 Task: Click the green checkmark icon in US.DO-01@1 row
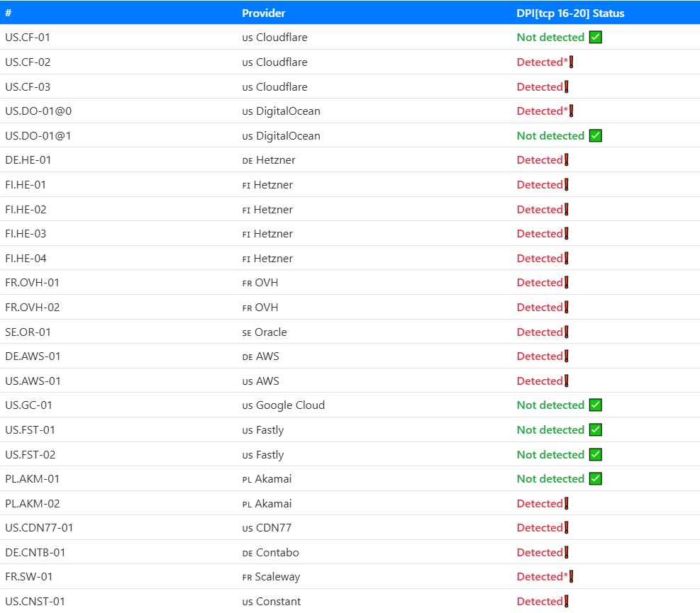(596, 135)
